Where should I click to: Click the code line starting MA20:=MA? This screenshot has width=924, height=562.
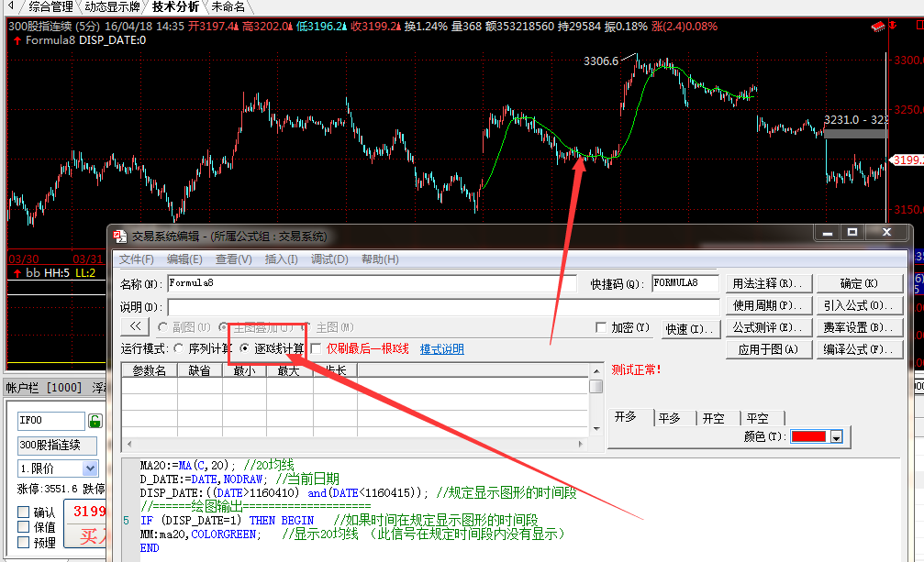pyautogui.click(x=217, y=466)
